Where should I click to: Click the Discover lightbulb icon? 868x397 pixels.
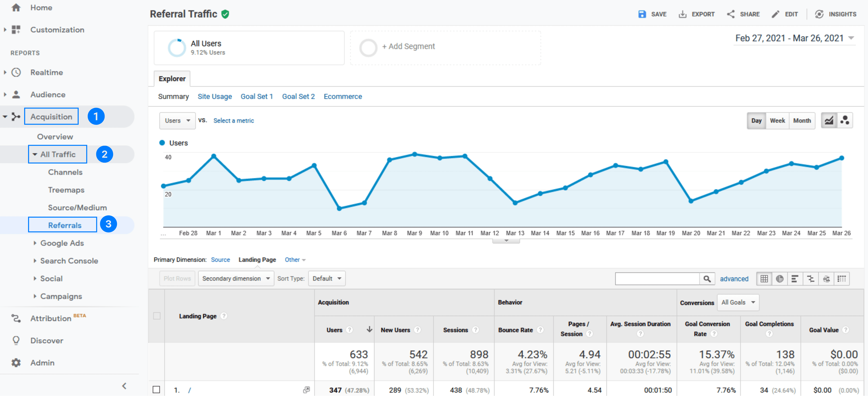16,340
